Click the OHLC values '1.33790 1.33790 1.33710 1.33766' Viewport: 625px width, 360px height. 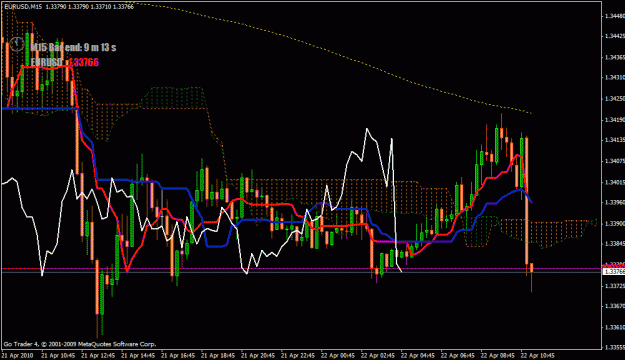(x=90, y=7)
